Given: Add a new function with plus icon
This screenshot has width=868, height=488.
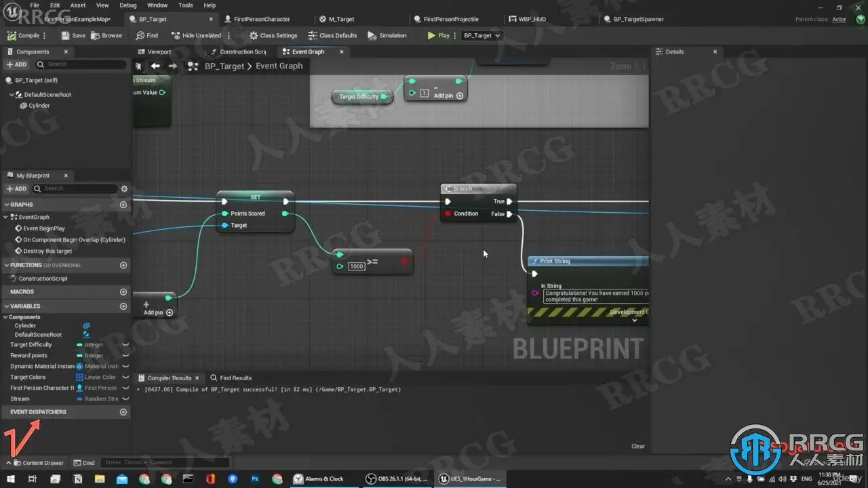Looking at the screenshot, I should (123, 265).
